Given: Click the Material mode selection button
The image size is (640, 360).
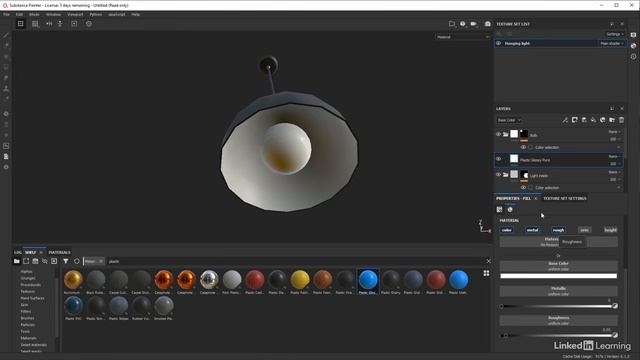Looking at the screenshot, I should click(x=558, y=242).
